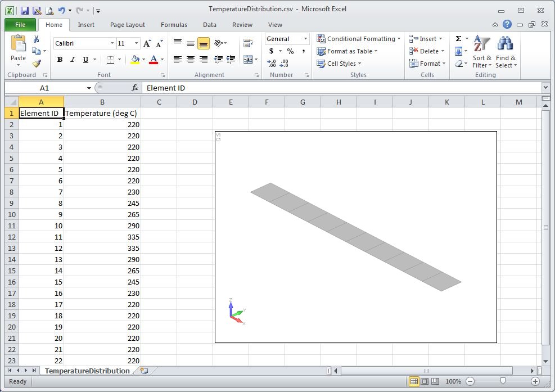The image size is (555, 392).
Task: Click the AutoSum icon
Action: 458,38
